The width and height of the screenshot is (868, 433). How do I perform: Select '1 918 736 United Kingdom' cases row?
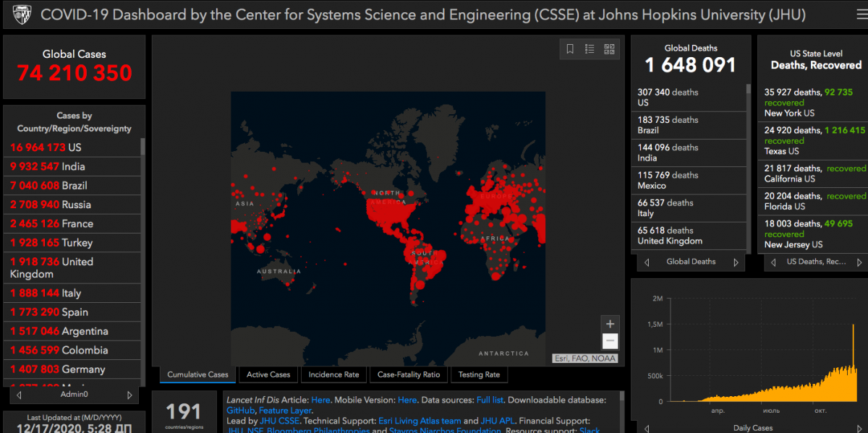point(72,267)
